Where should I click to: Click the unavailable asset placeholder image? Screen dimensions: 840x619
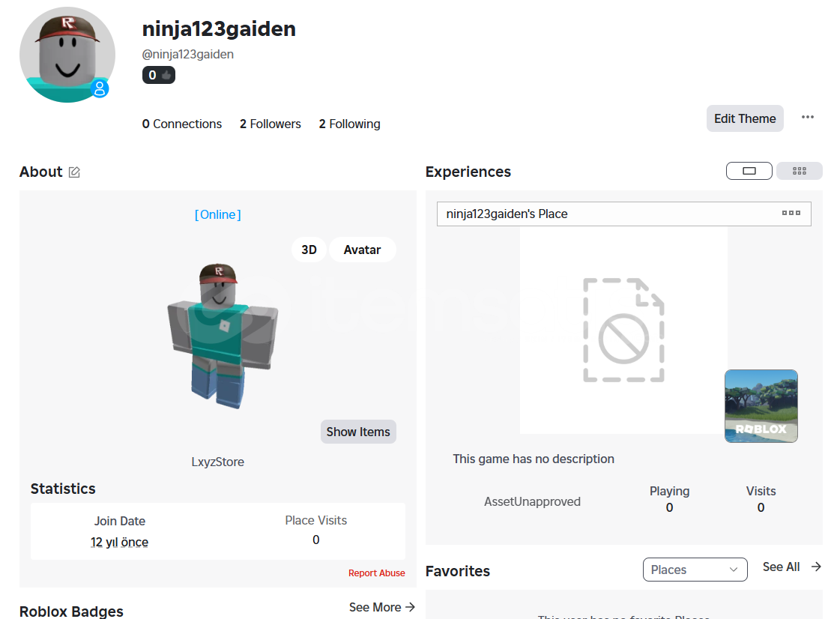click(x=623, y=330)
